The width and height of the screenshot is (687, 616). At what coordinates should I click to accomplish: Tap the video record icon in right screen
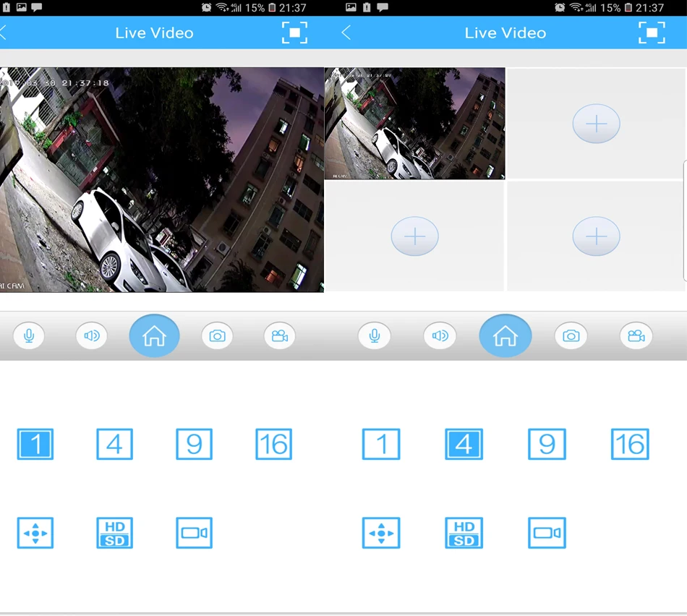pos(636,336)
